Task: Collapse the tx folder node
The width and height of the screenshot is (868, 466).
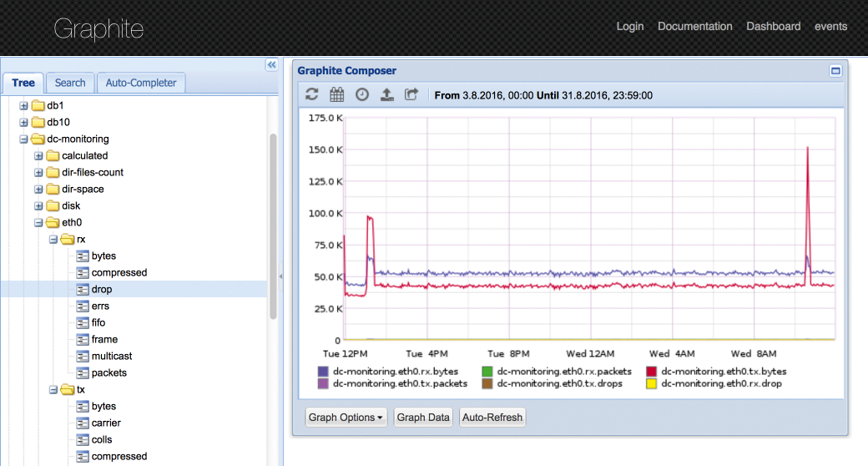Action: 53,389
